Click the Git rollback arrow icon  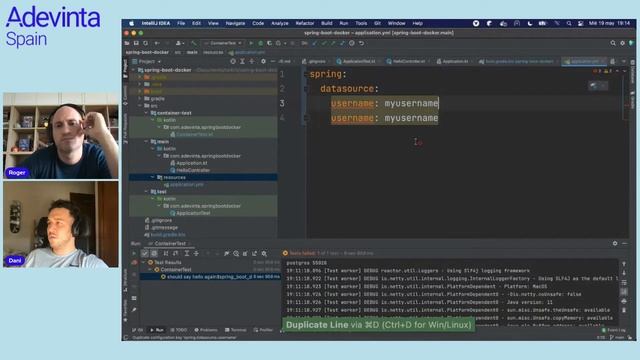[x=362, y=43]
